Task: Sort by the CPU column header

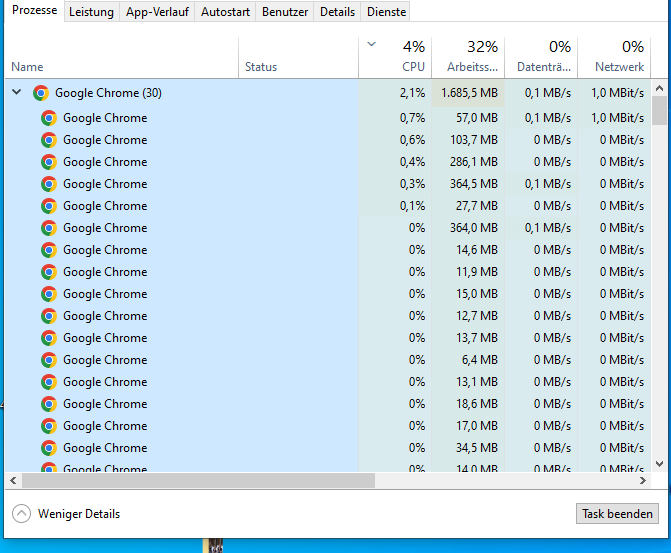Action: click(395, 58)
